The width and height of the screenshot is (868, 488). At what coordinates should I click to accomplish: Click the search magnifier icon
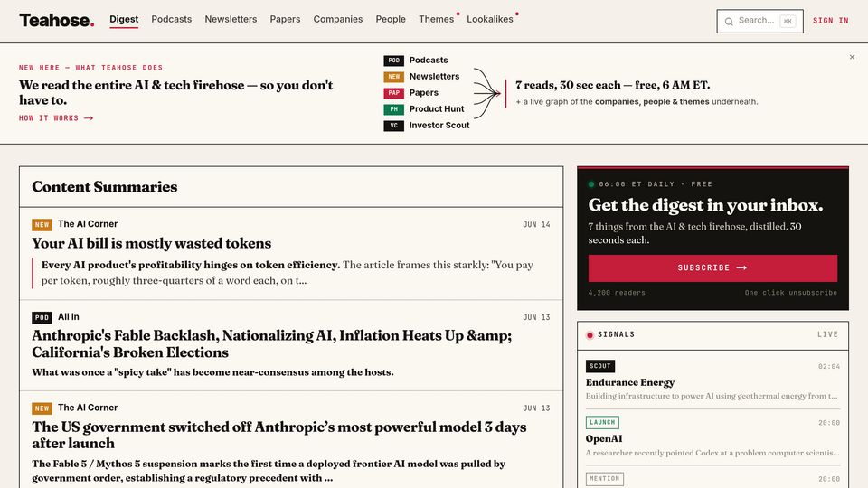[x=729, y=22]
